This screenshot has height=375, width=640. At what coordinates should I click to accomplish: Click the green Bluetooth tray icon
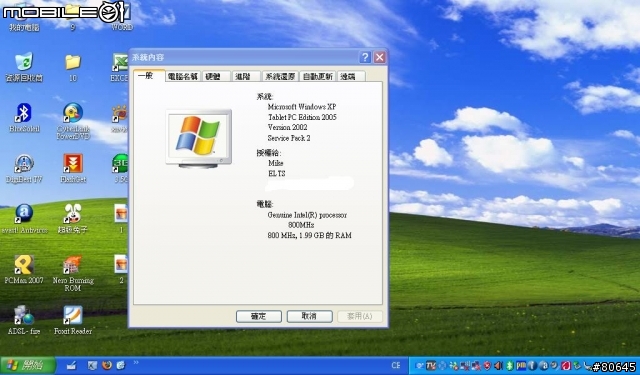(509, 366)
